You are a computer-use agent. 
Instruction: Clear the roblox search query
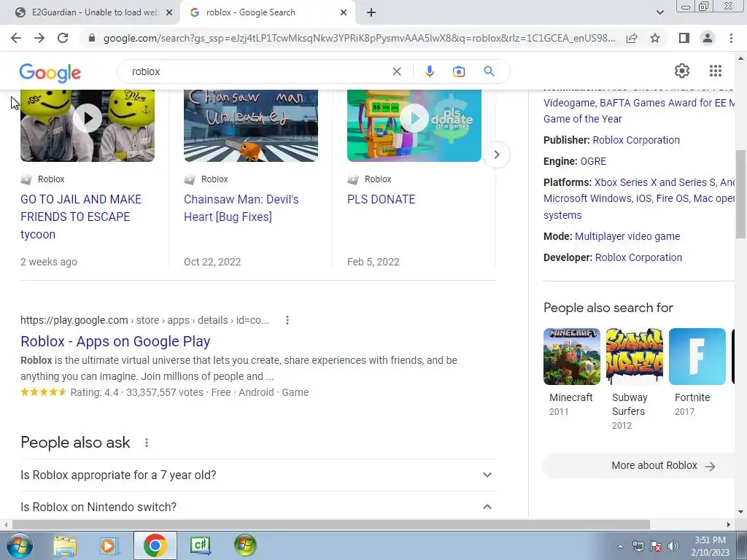pyautogui.click(x=396, y=71)
